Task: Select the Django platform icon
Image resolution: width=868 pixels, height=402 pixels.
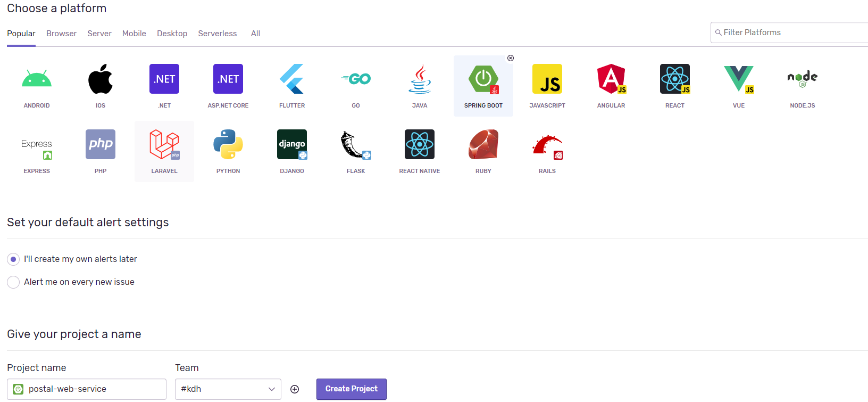Action: (292, 144)
